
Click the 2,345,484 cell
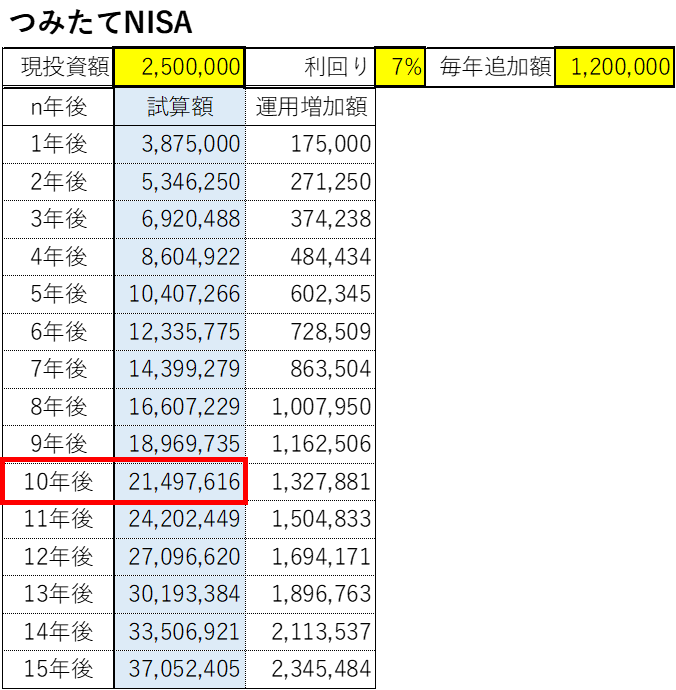pos(310,669)
